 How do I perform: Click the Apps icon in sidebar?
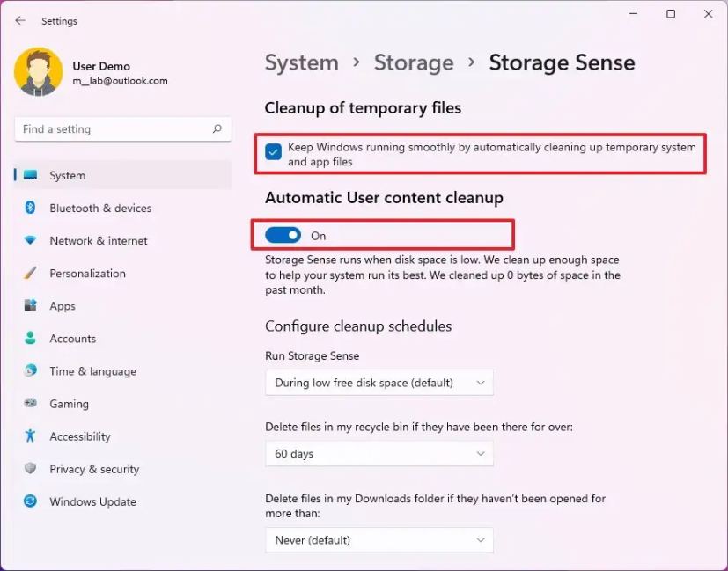(x=31, y=306)
